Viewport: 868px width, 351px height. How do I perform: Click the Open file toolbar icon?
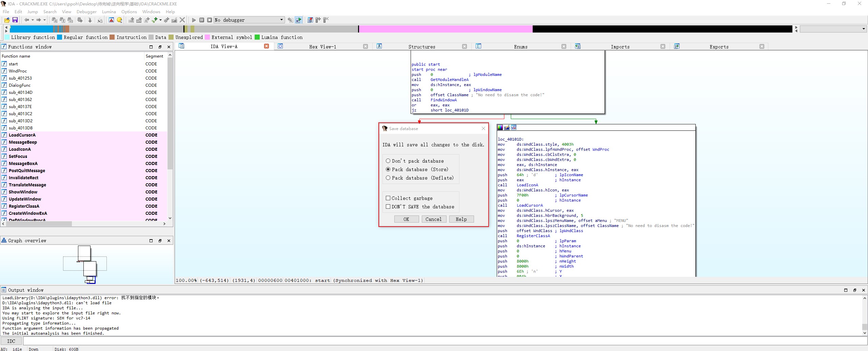coord(7,20)
